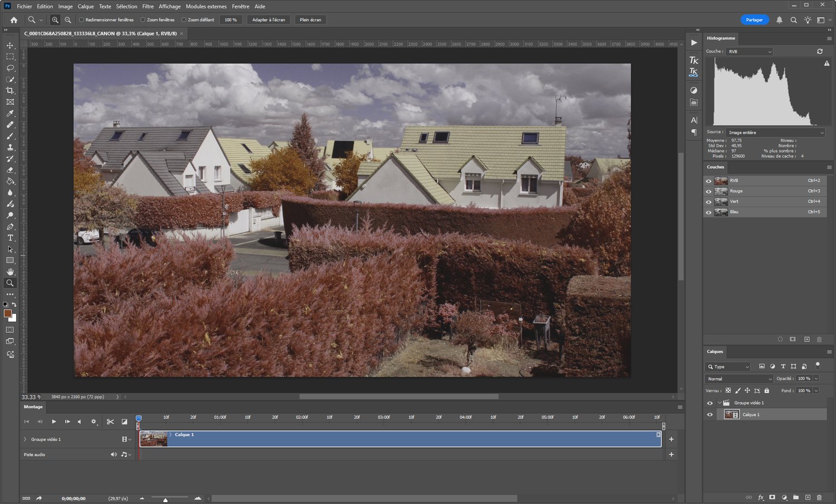Open the Filtre menu
Viewport: 836px width, 504px height.
coord(148,6)
